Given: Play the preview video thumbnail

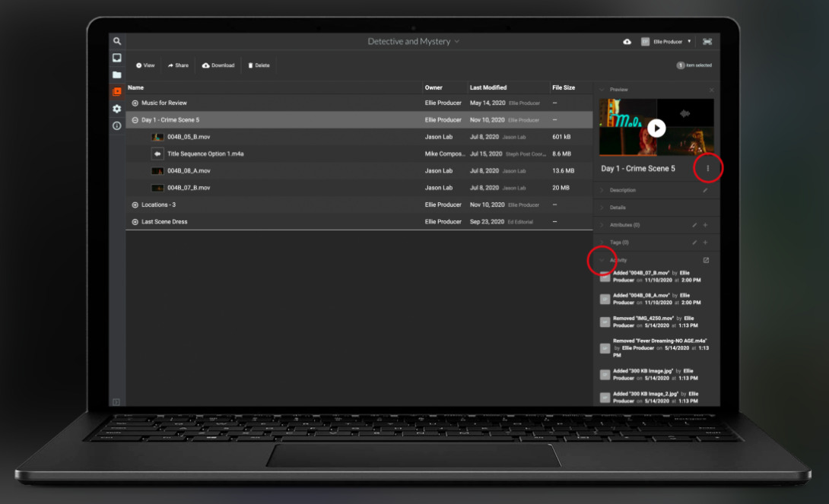Looking at the screenshot, I should pyautogui.click(x=657, y=128).
